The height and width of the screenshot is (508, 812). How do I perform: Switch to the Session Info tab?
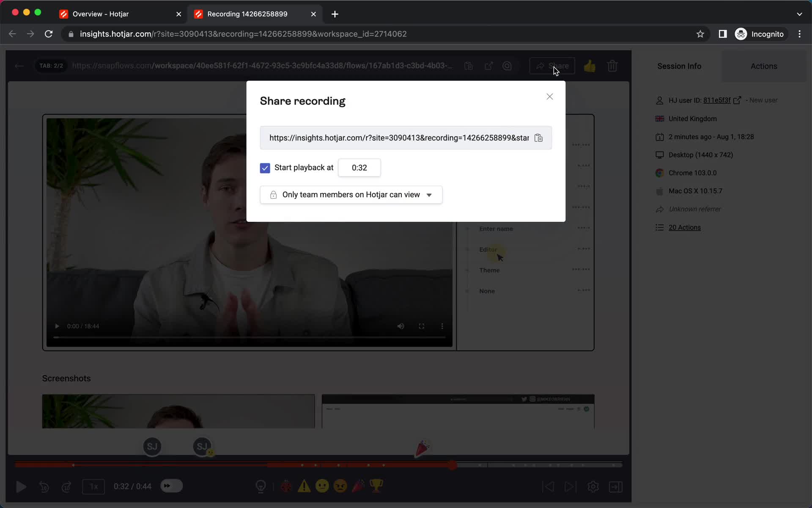679,66
